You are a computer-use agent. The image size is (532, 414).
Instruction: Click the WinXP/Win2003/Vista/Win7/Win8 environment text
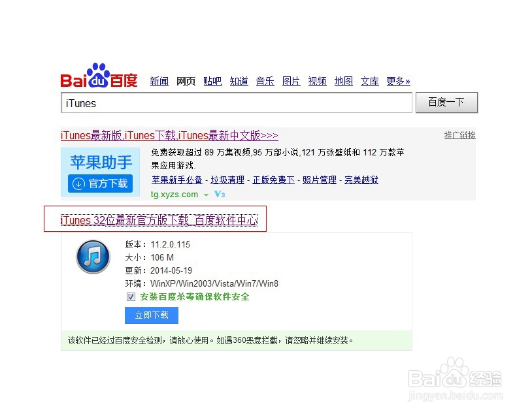(x=214, y=283)
